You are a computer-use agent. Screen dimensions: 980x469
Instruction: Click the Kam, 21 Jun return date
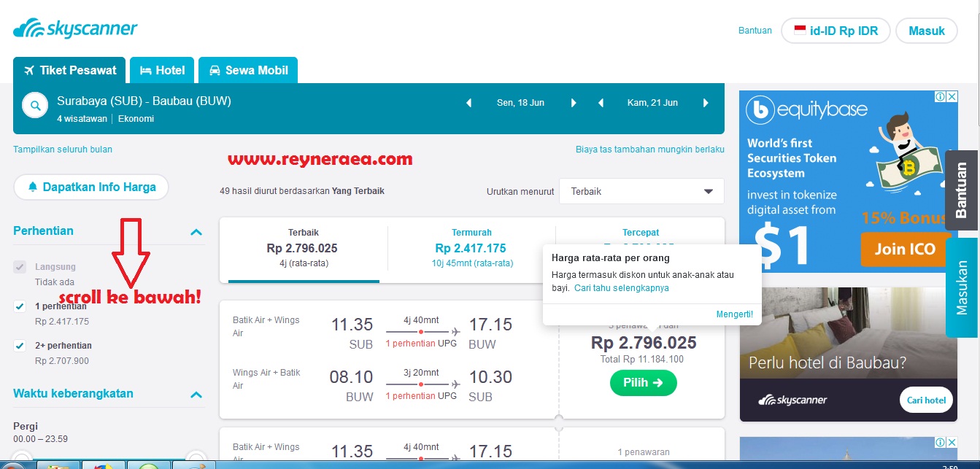tap(652, 103)
